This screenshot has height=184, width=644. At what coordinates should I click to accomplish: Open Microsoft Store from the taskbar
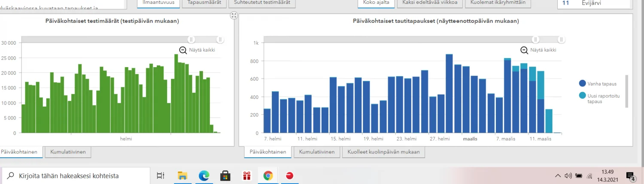point(225,175)
